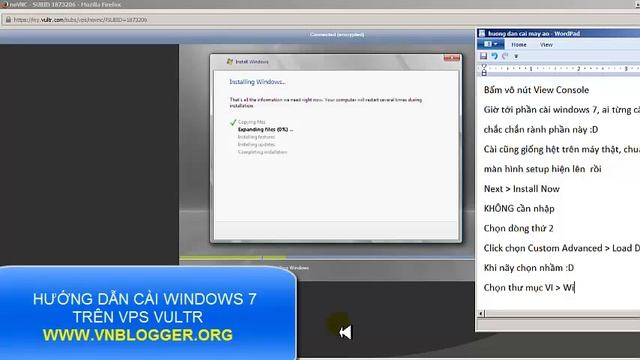Click the 'Completing installation' step text
The image size is (640, 360).
point(262,152)
